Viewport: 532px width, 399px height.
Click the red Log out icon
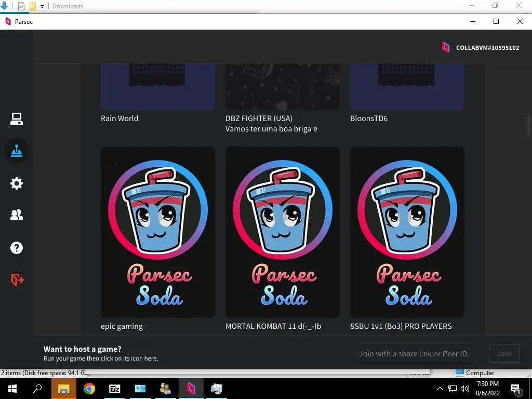[x=17, y=280]
